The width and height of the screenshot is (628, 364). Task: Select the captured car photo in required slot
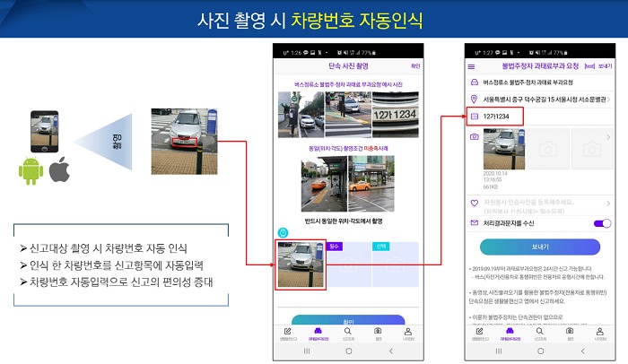[301, 264]
